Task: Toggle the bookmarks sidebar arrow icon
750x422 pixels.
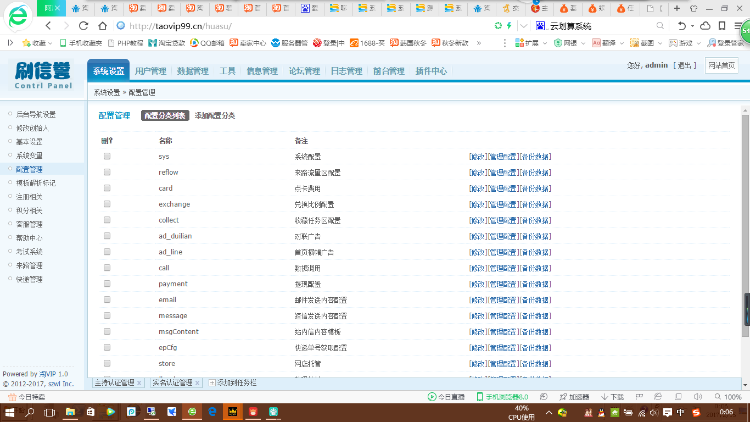Action: point(10,43)
